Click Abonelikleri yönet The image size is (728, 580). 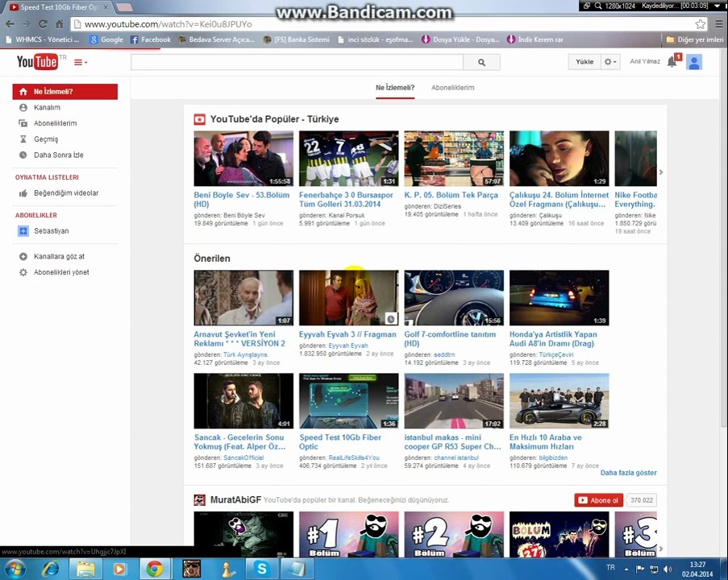(x=60, y=272)
